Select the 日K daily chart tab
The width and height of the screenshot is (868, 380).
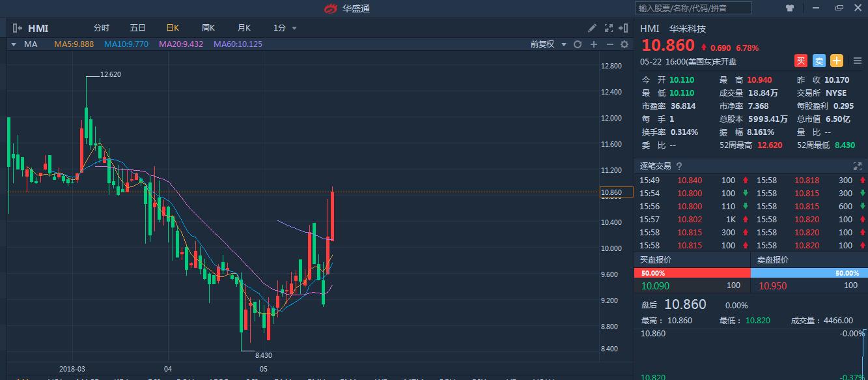coord(173,28)
